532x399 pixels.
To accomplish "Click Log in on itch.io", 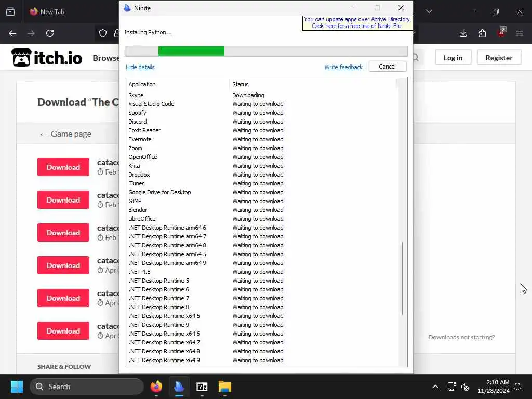I will point(453,58).
